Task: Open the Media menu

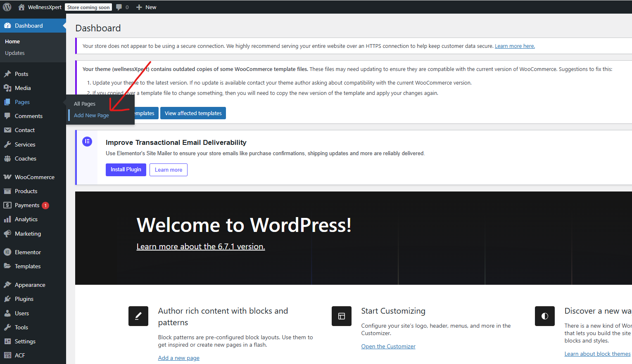Action: 33,88
